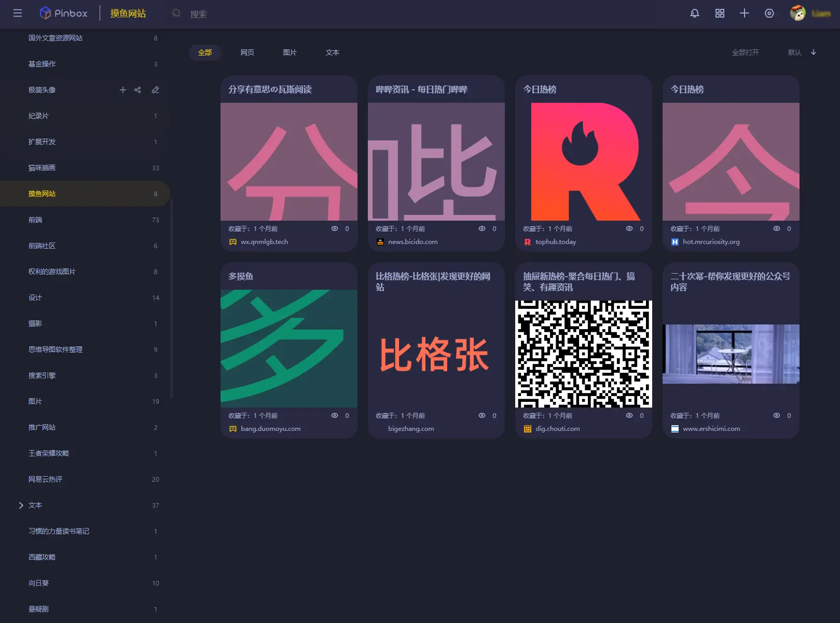Click the news.bicido.com favicon
The width and height of the screenshot is (840, 623).
coord(380,242)
